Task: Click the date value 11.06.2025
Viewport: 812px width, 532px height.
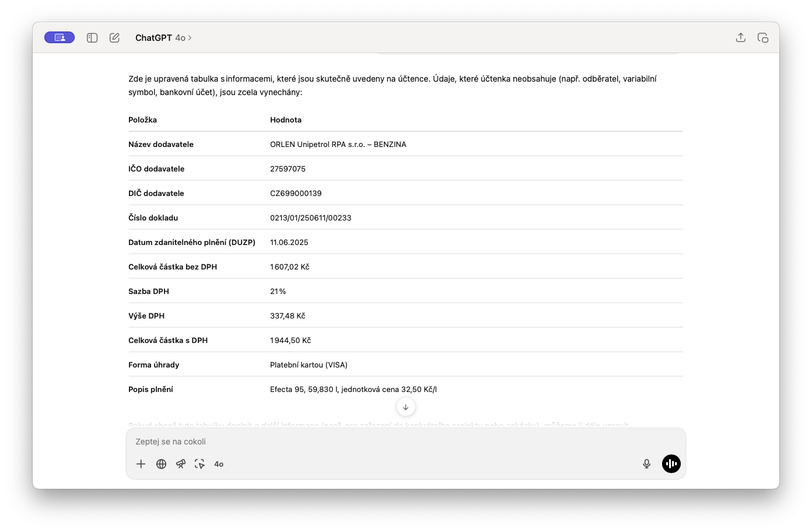Action: pyautogui.click(x=289, y=242)
